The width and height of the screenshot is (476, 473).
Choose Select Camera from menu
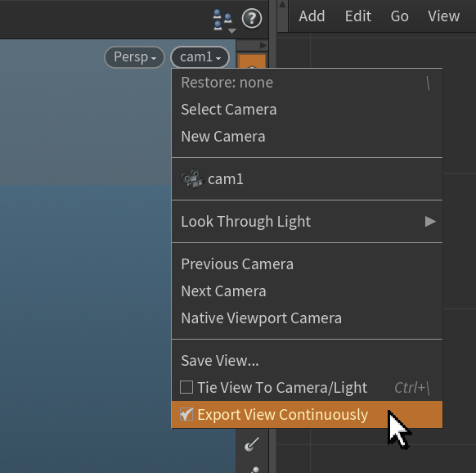(x=307, y=110)
